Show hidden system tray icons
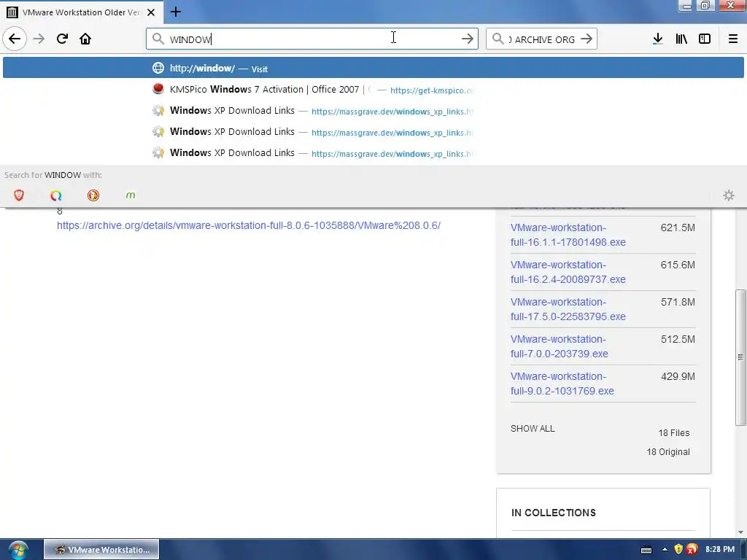 [664, 550]
